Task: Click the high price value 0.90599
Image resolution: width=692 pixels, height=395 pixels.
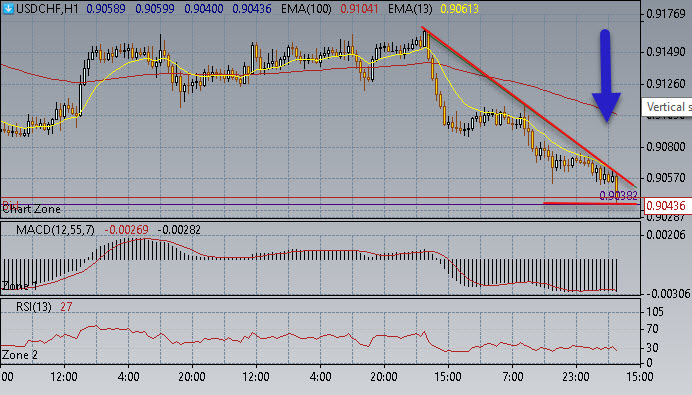Action: [154, 9]
